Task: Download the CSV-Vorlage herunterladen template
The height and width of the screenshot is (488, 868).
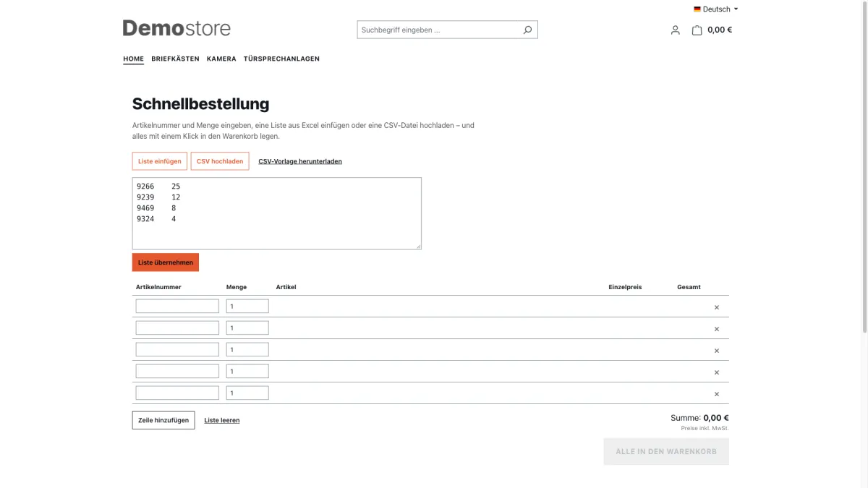Action: (x=300, y=161)
